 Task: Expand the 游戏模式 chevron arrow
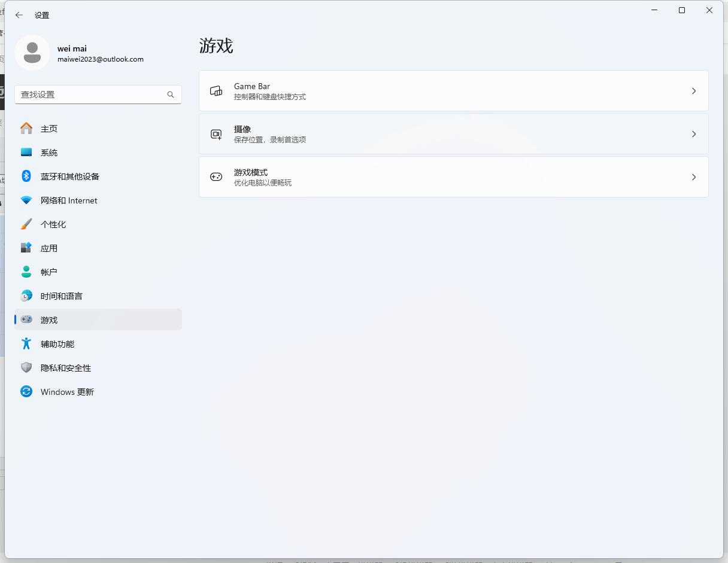694,177
